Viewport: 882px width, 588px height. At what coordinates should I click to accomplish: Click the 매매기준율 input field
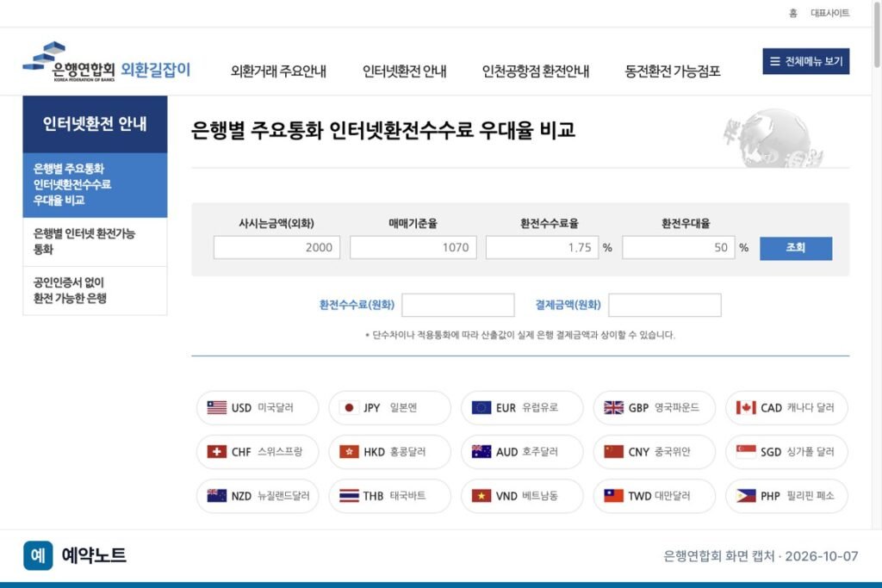(413, 247)
